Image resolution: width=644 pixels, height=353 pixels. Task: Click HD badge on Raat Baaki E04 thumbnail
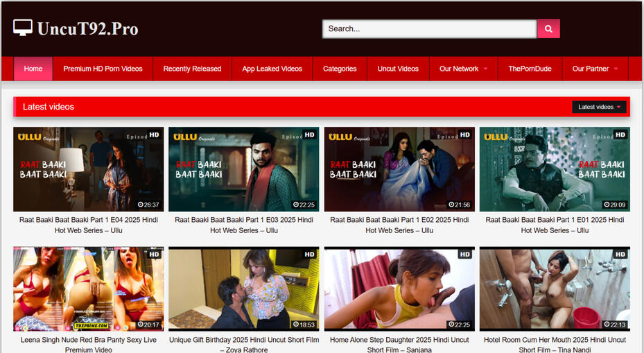pos(154,135)
